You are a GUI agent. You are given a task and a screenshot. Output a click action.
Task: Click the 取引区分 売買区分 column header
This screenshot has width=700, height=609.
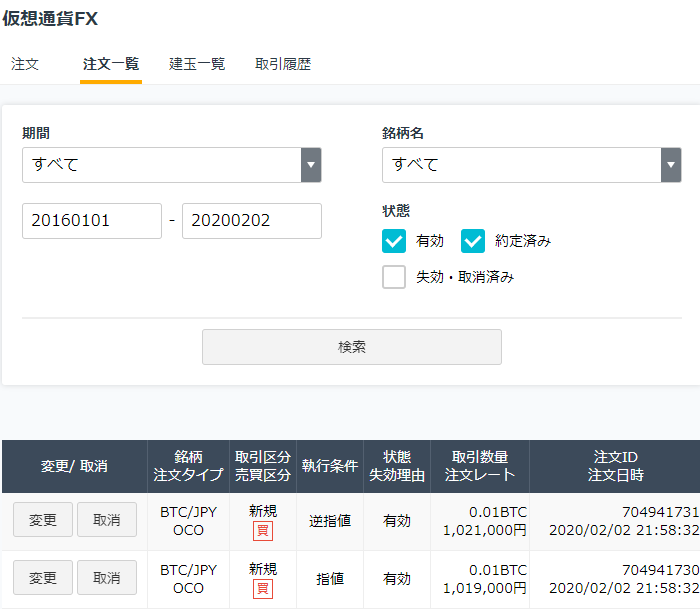click(263, 466)
